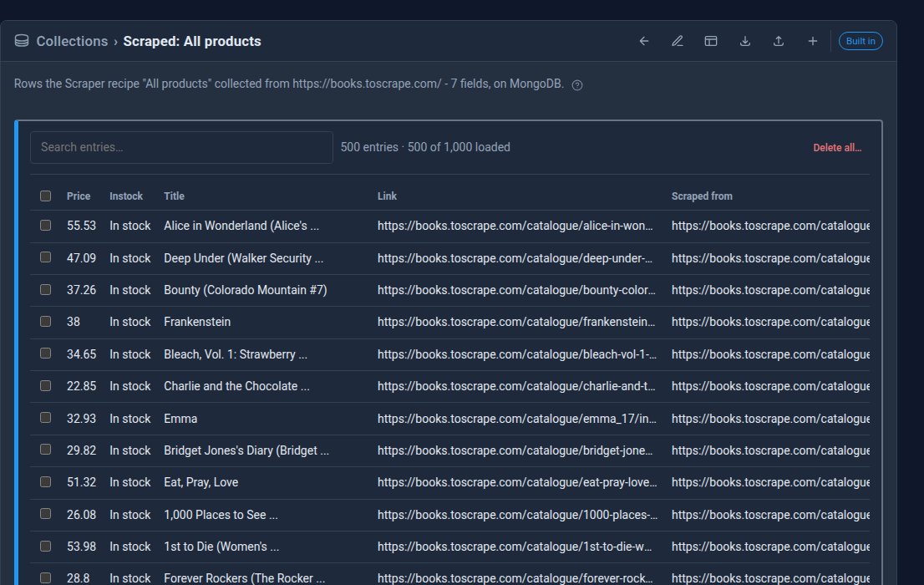Click the database icon beside Collections
The width and height of the screenshot is (924, 585).
[22, 41]
